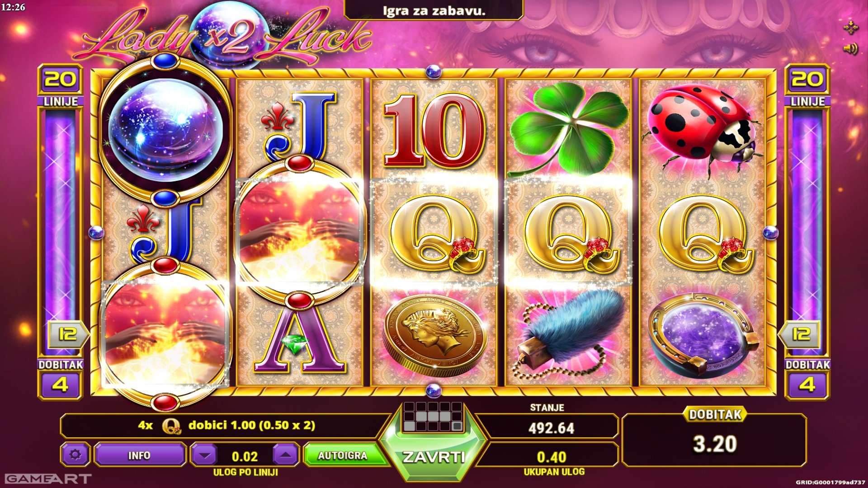Select the left 20 LINIJE indicator

[x=60, y=86]
